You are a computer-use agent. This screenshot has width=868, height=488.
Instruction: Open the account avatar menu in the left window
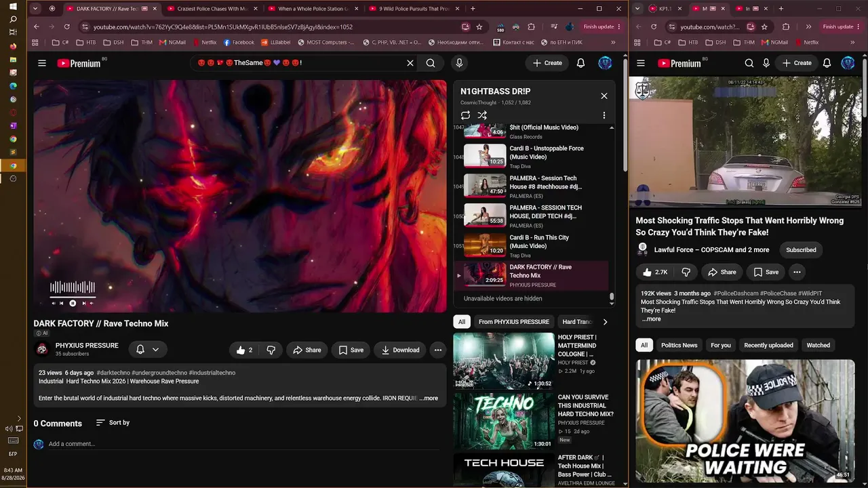point(605,63)
